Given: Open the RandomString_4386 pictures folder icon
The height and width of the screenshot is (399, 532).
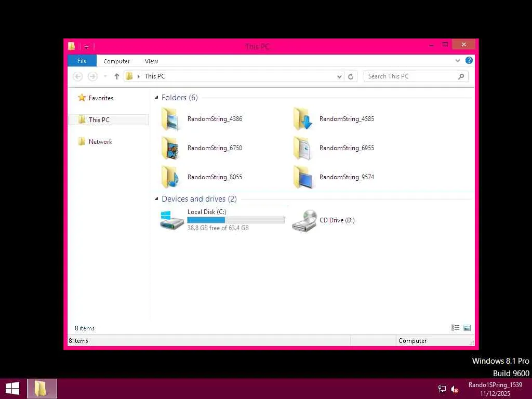Looking at the screenshot, I should (170, 119).
